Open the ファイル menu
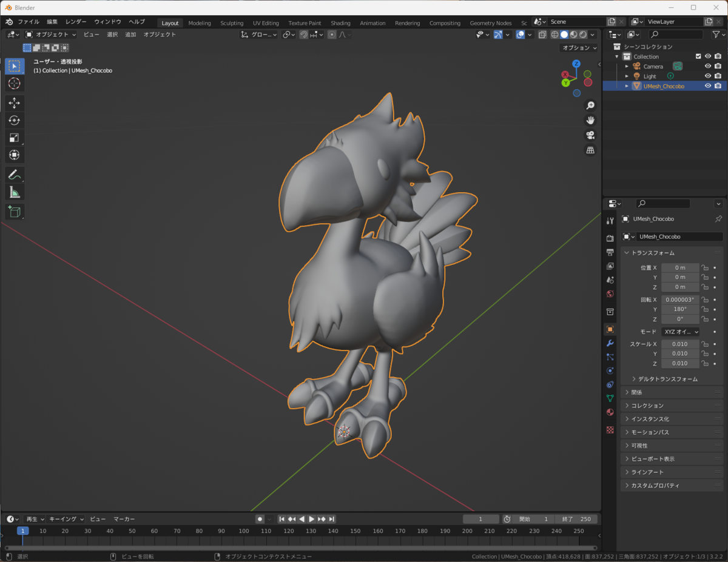The height and width of the screenshot is (562, 728). pyautogui.click(x=29, y=22)
